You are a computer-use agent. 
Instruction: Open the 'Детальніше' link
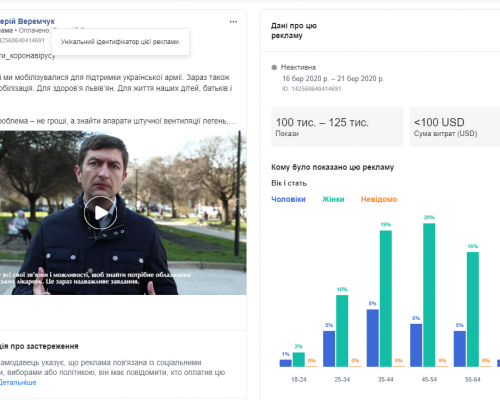tap(18, 382)
